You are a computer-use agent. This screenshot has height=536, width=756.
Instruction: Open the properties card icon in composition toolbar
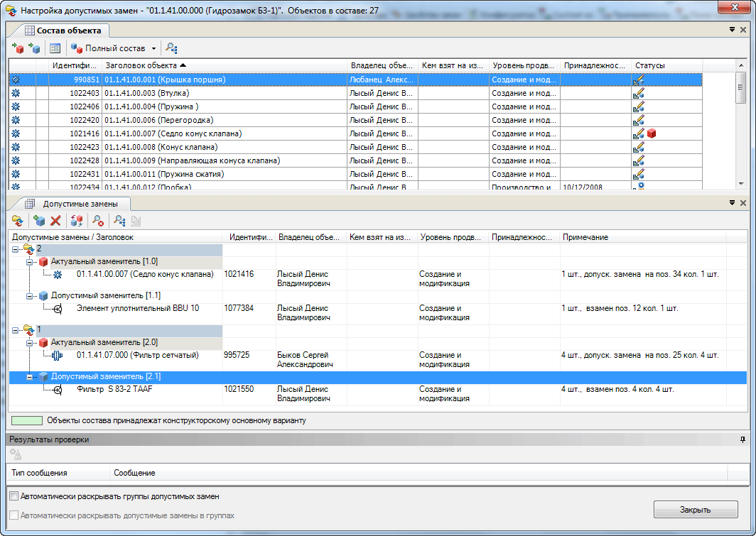point(55,48)
